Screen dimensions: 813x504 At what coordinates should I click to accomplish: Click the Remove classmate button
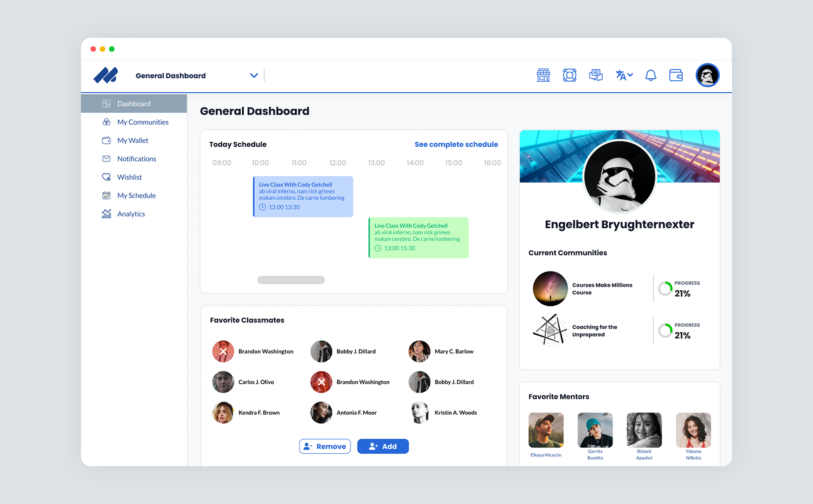point(325,446)
